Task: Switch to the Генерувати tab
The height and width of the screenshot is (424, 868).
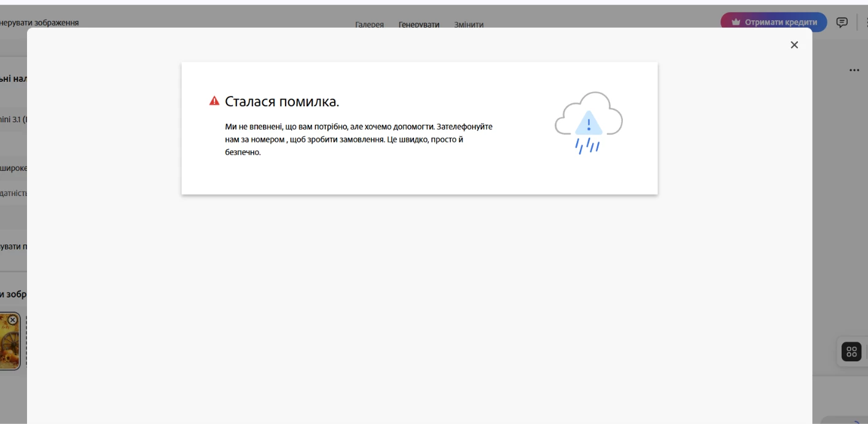Action: pos(419,25)
